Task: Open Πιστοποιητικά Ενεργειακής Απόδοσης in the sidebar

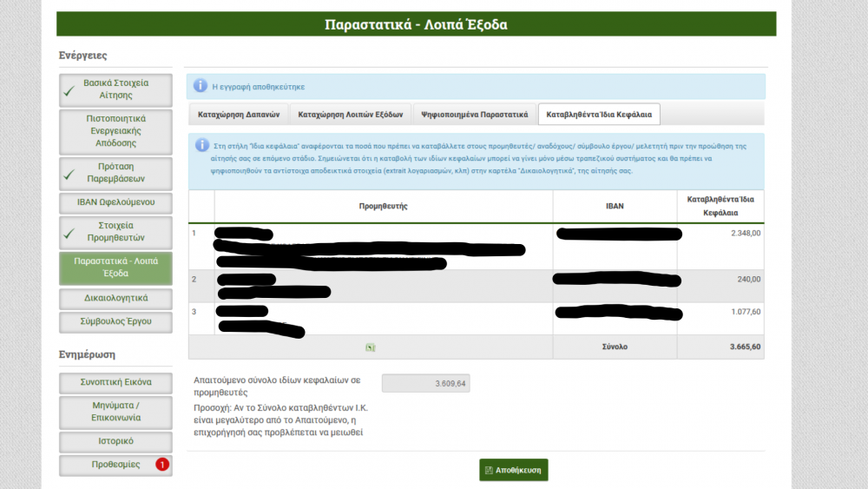Action: click(115, 130)
